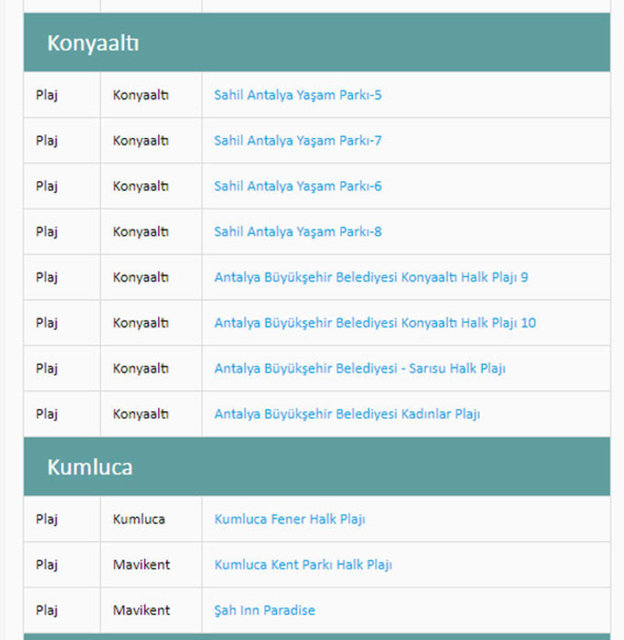Click the Kumluca section header
Image resolution: width=624 pixels, height=640 pixels.
(90, 467)
